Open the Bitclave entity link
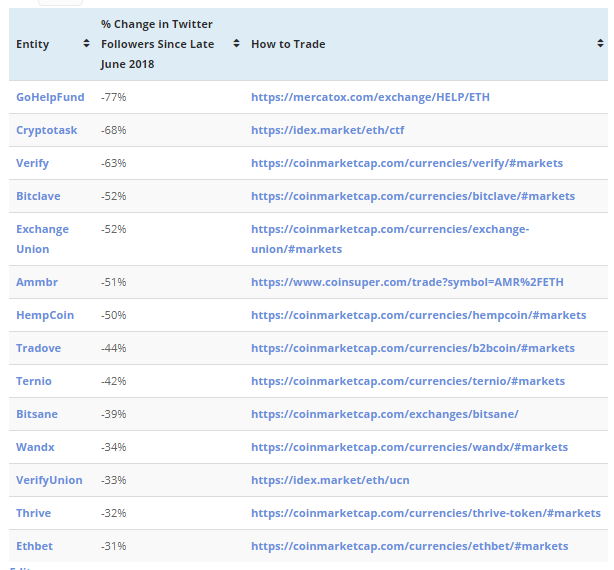This screenshot has width=614, height=570. [38, 196]
